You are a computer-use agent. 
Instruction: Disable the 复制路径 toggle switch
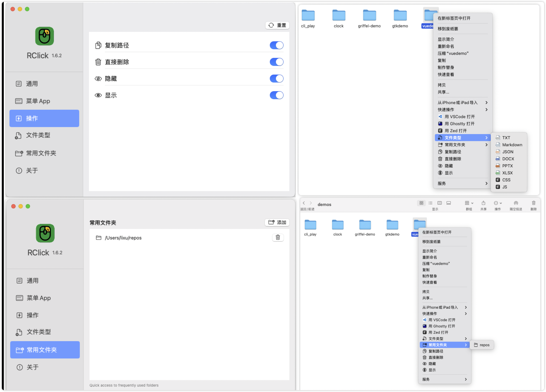(276, 45)
